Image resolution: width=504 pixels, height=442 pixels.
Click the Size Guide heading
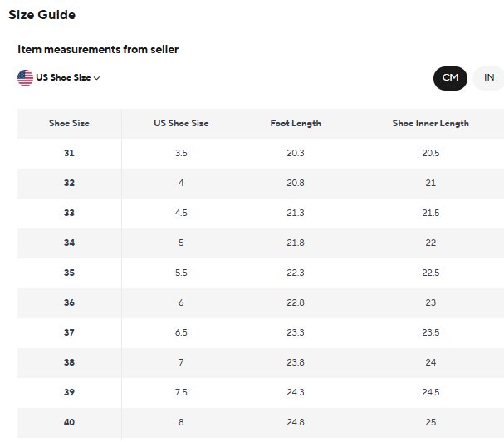tap(42, 15)
